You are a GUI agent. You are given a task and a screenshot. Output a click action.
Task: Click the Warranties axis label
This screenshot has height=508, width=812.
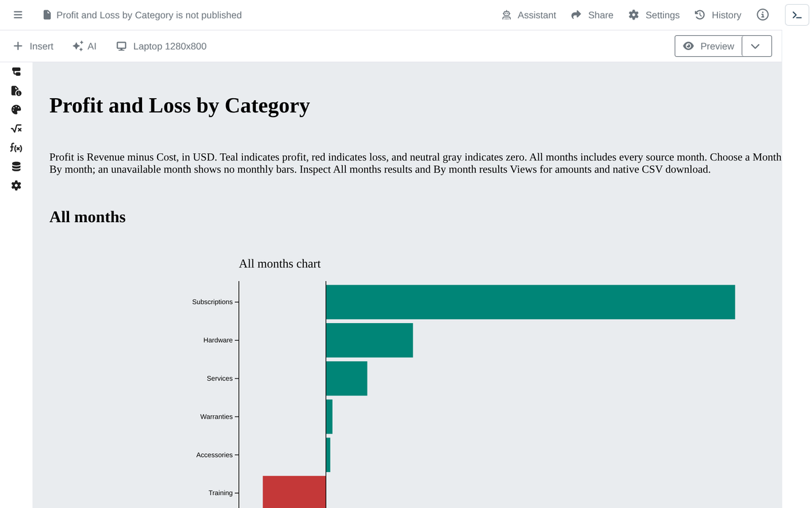click(x=217, y=417)
